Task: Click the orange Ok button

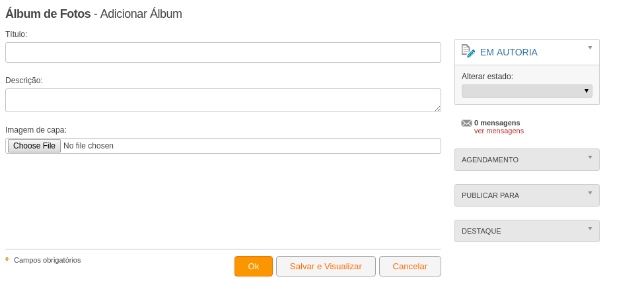Action: [254, 267]
